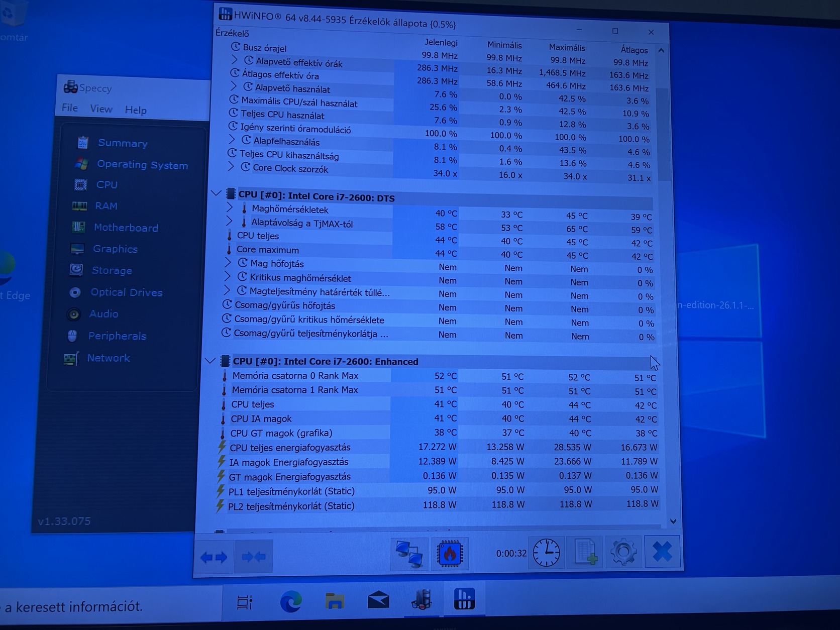Reset the HWiNFO elapsed time clock icon
840x630 pixels.
click(x=547, y=553)
